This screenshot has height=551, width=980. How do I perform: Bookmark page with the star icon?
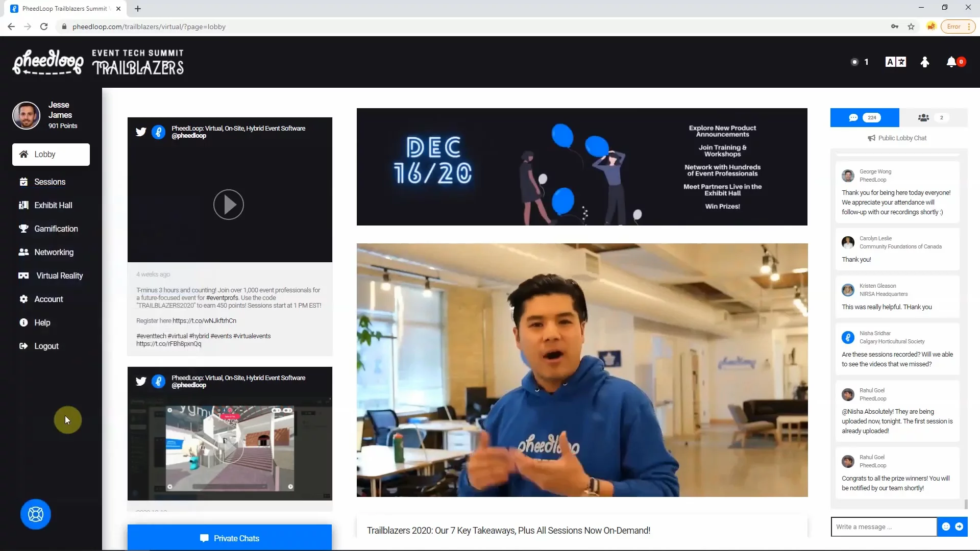coord(911,27)
